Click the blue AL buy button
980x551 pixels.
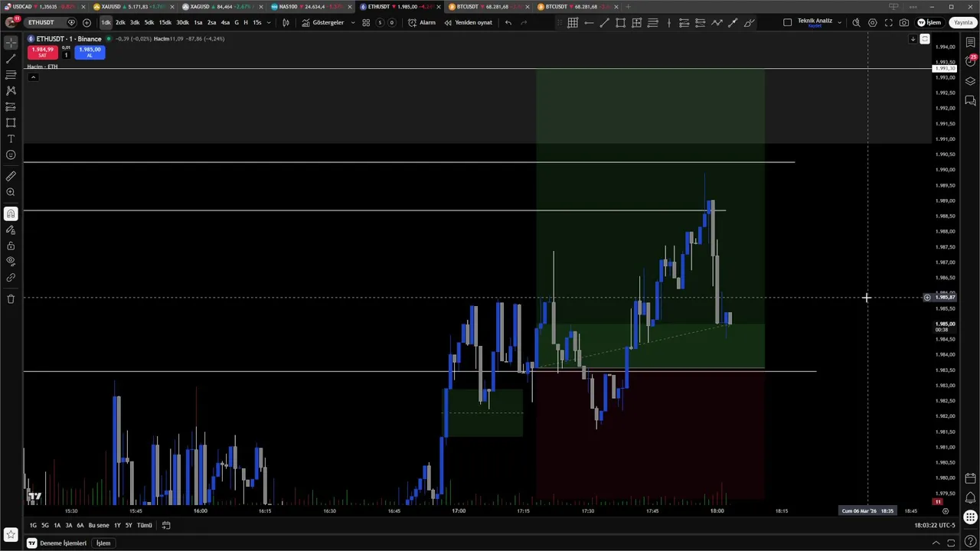pyautogui.click(x=90, y=52)
